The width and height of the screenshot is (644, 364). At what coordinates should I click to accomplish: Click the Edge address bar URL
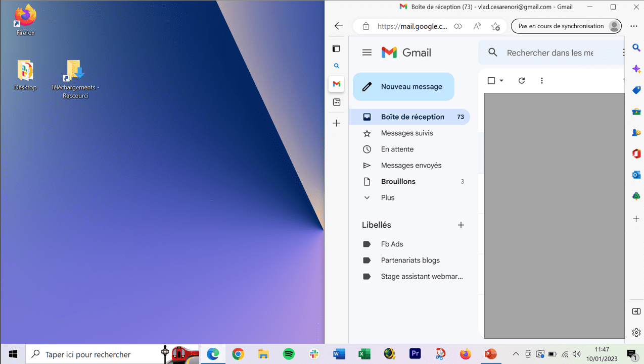click(412, 26)
